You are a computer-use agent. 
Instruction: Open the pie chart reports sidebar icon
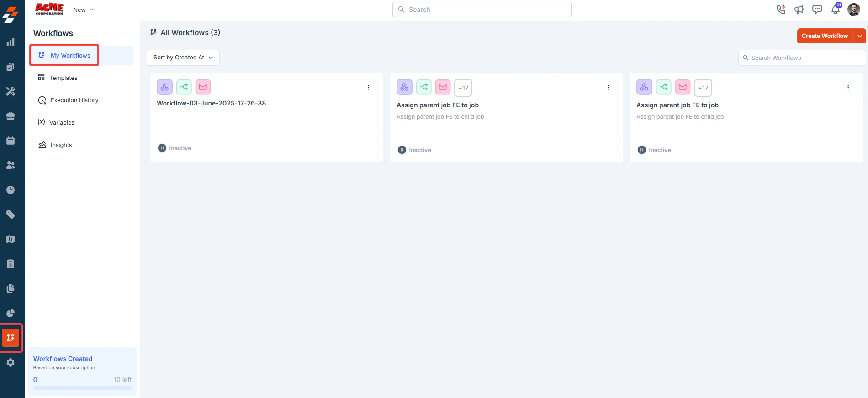11,313
